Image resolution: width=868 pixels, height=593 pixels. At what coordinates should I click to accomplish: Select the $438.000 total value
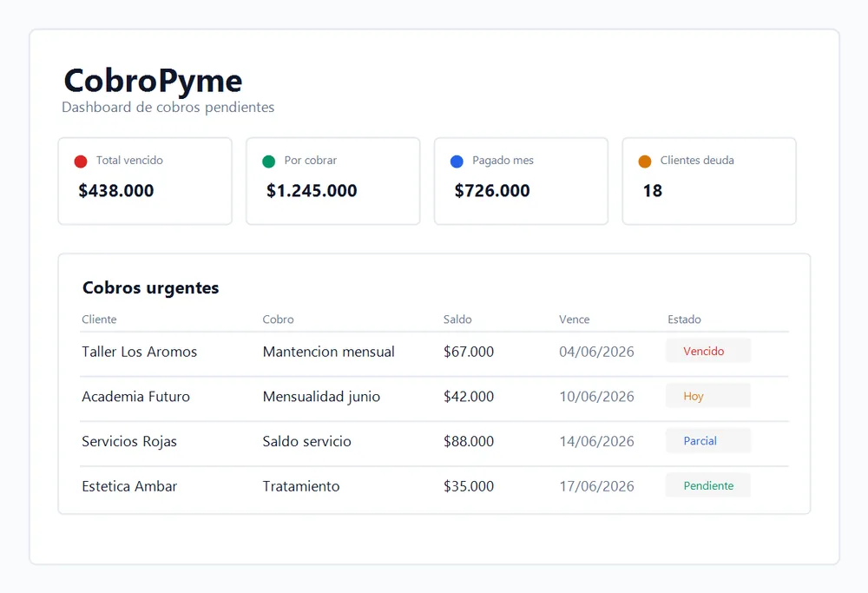[x=116, y=190]
